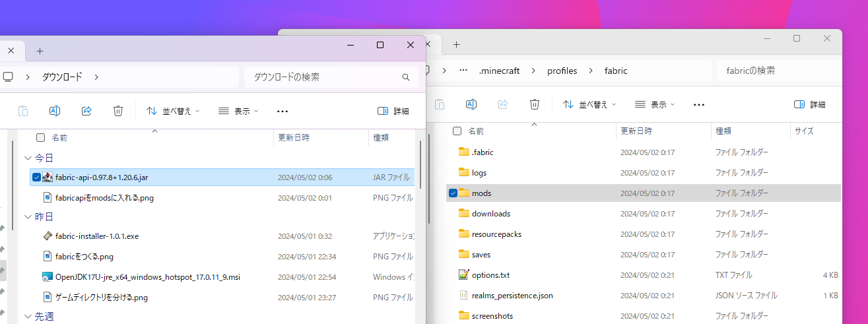
Task: Open new tab in fabric window
Action: click(456, 44)
